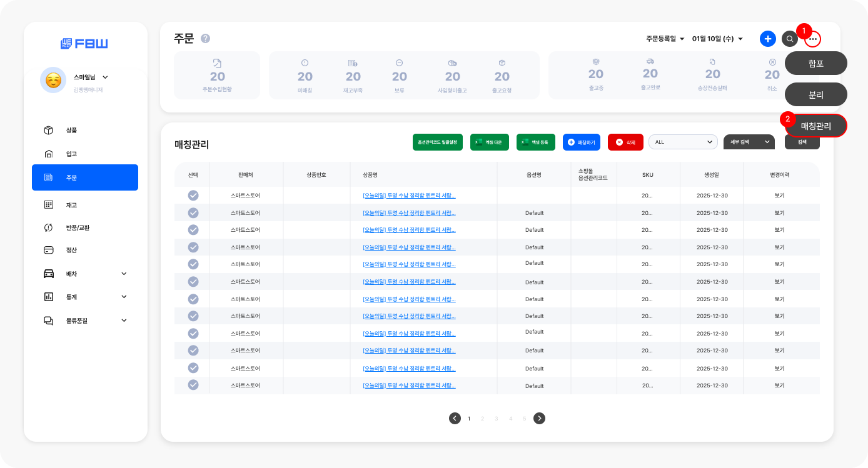This screenshot has height=468, width=868.
Task: Select the 출고완료 truck icon
Action: (650, 61)
